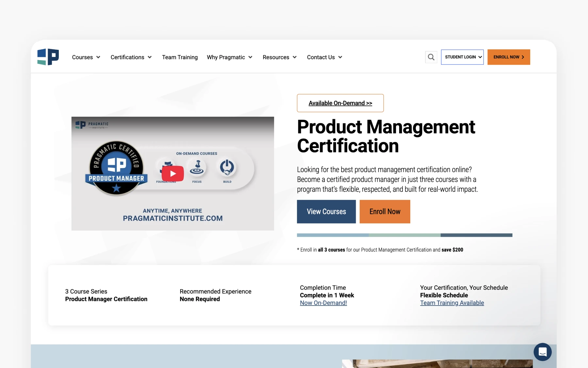Image resolution: width=588 pixels, height=368 pixels.
Task: Click Available On-Demand link
Action: 340,103
